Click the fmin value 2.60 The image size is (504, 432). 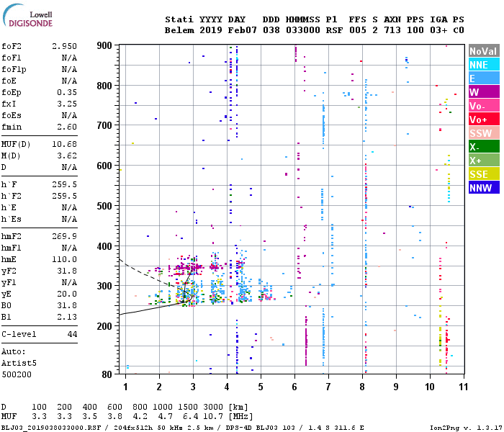click(67, 127)
